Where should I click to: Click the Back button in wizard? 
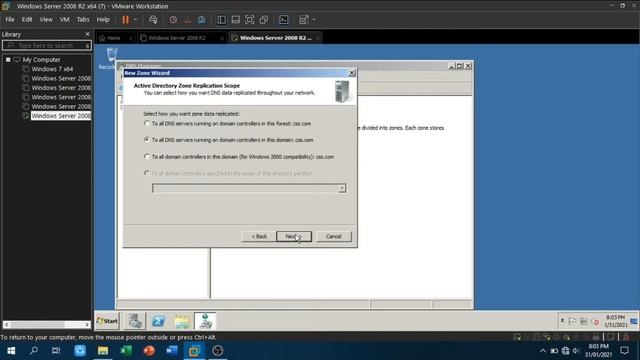[x=259, y=236]
